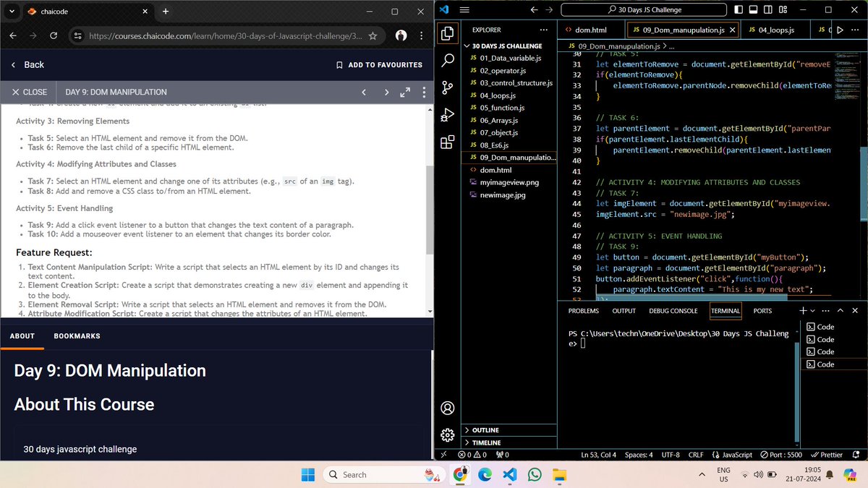Open the Manage gear in VS Code
The image size is (868, 488).
click(x=448, y=435)
